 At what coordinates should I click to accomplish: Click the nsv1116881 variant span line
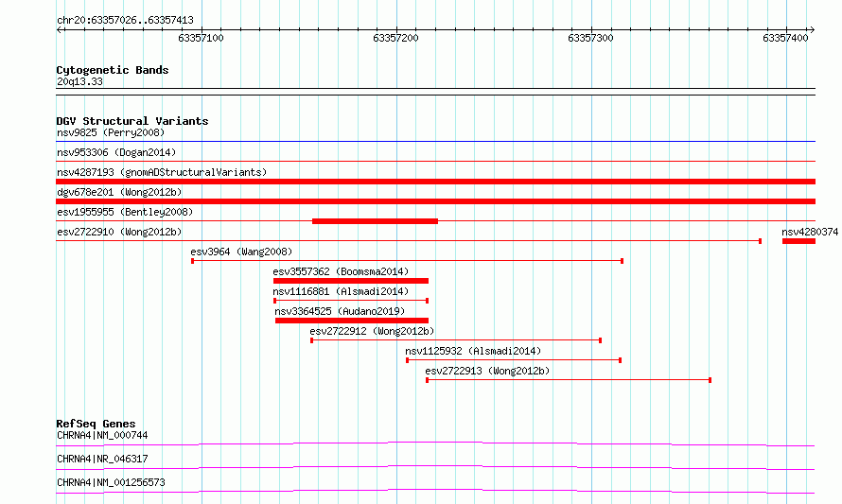[x=351, y=301]
